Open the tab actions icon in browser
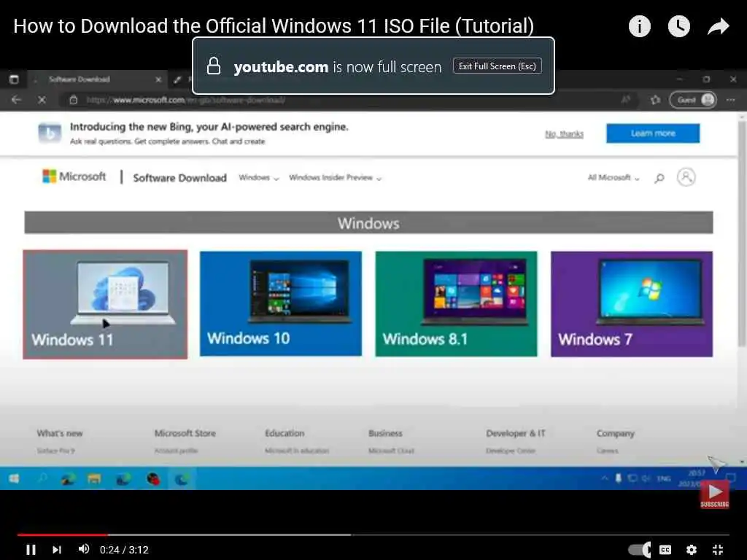 [x=14, y=79]
